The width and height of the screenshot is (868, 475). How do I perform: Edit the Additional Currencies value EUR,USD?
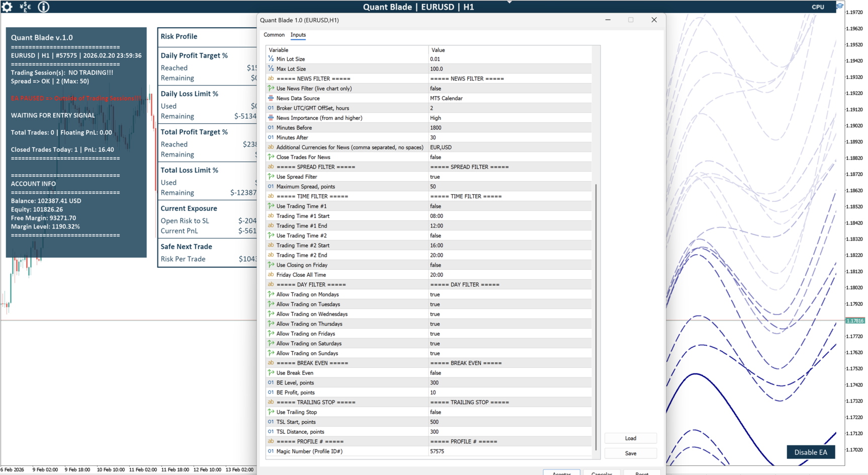tap(510, 147)
